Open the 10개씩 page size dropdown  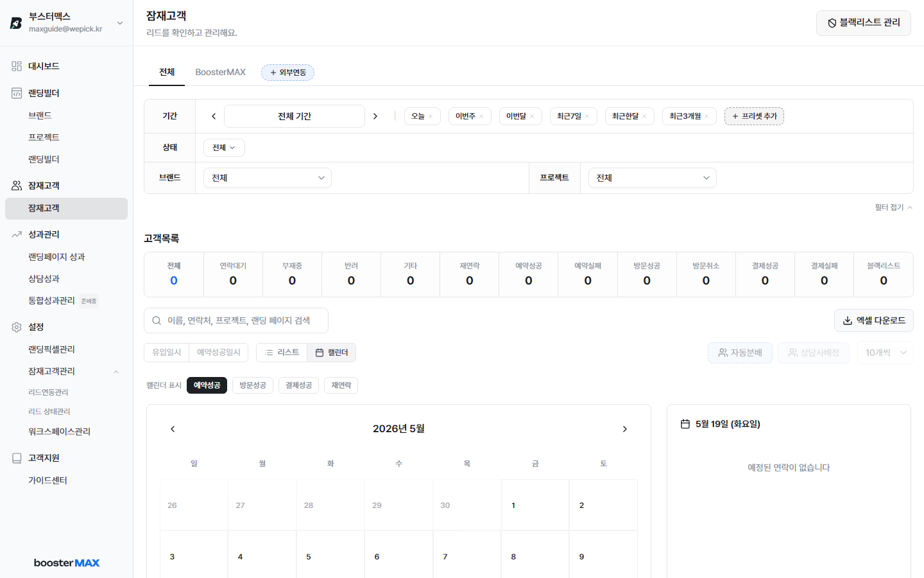tap(886, 353)
